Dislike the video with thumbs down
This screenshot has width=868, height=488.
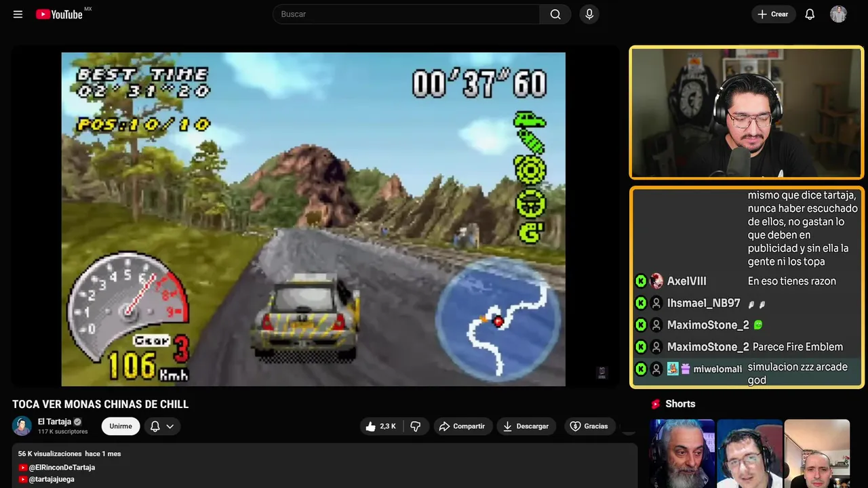pos(416,426)
